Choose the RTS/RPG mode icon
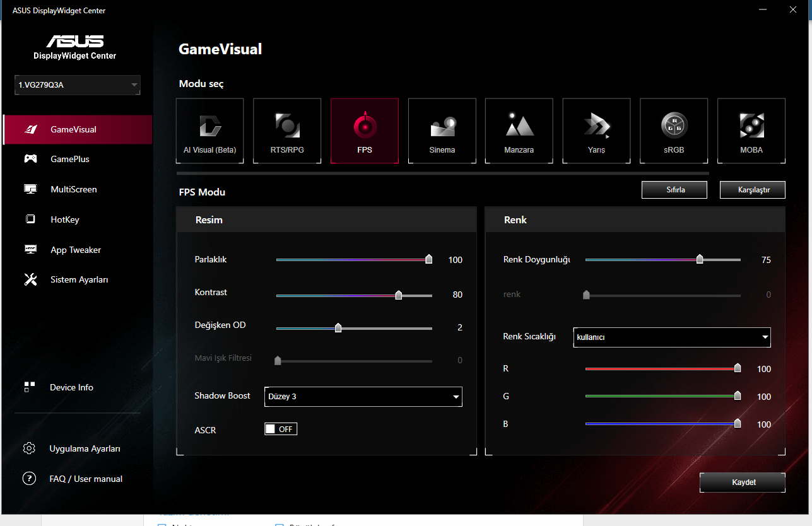 pyautogui.click(x=287, y=126)
